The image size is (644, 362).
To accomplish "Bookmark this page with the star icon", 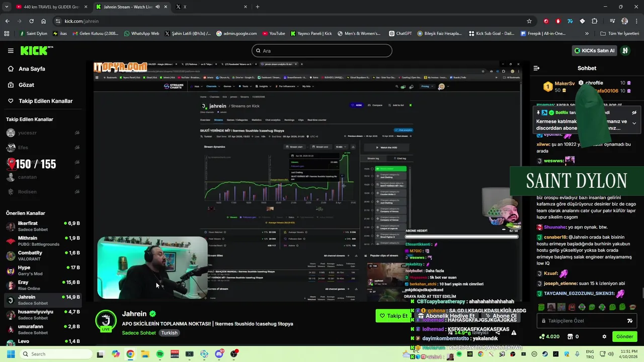I will (x=529, y=21).
